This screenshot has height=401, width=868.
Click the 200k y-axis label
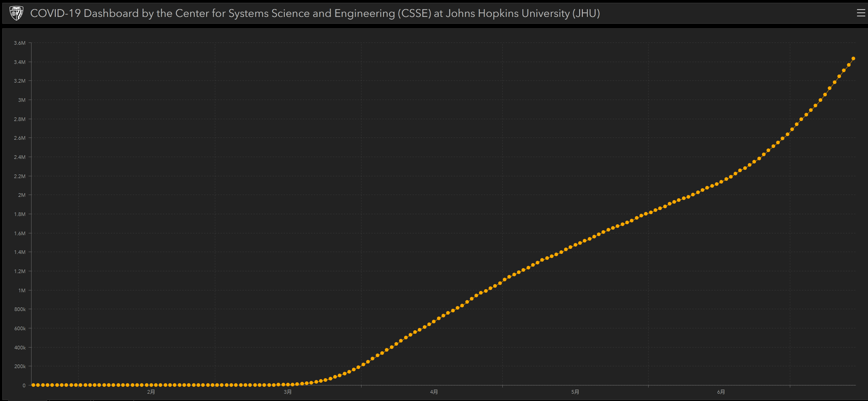(x=20, y=366)
